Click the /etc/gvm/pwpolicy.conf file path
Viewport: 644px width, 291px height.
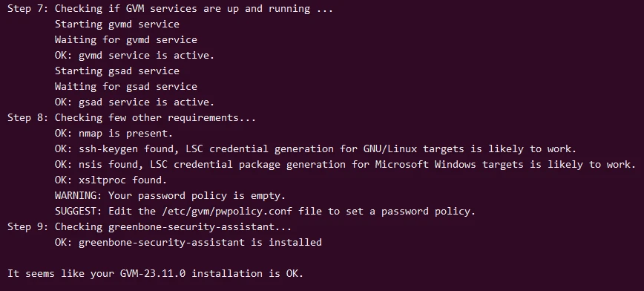[227, 212]
